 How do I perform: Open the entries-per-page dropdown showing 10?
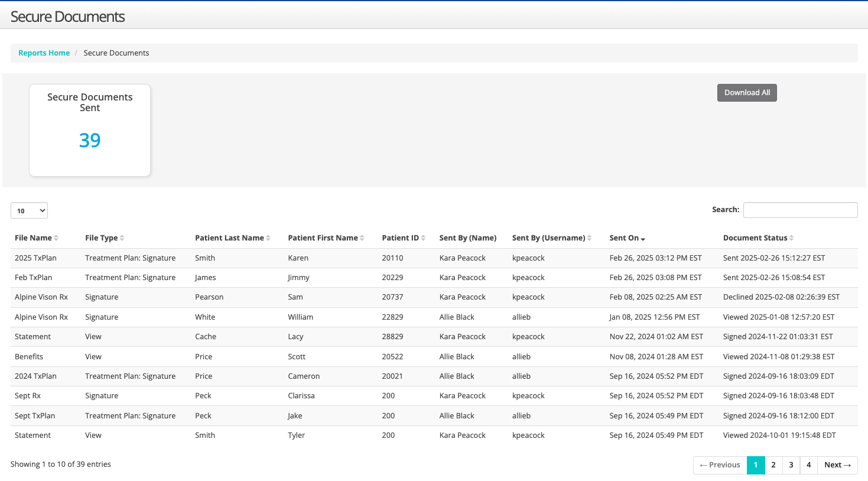click(29, 210)
